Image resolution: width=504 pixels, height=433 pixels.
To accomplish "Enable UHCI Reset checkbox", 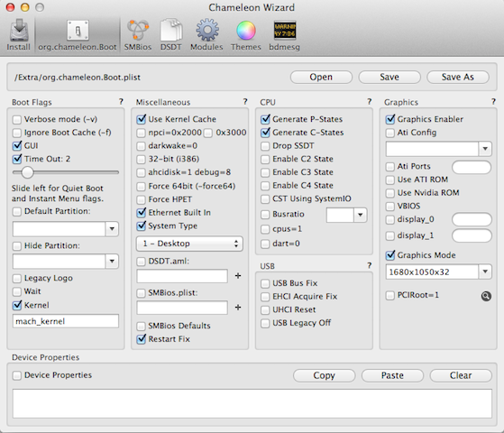I will click(x=265, y=309).
